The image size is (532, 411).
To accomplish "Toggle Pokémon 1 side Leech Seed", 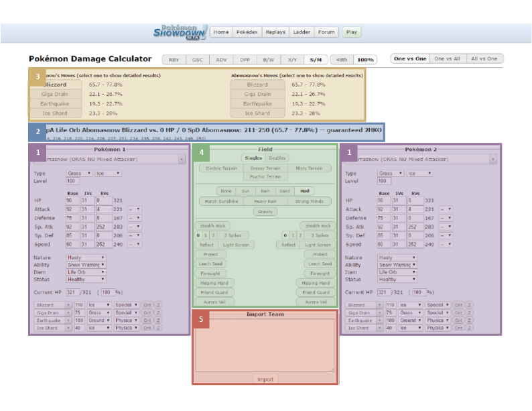I will 210,263.
